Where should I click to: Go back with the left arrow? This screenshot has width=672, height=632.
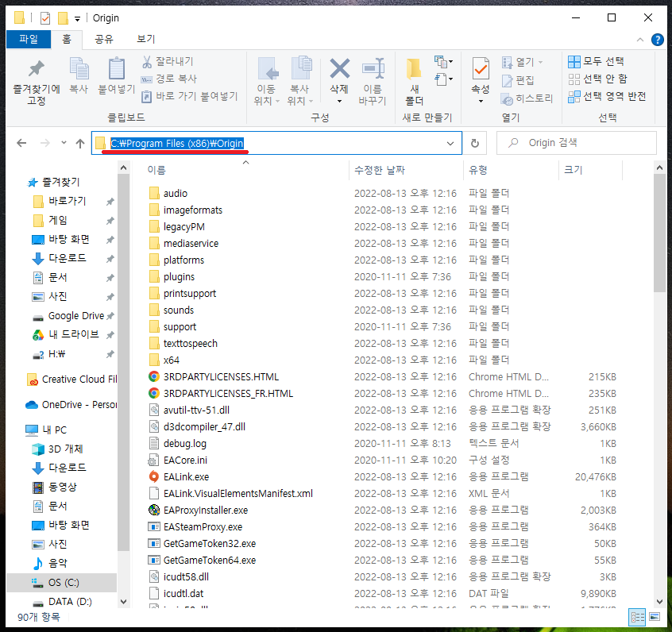pyautogui.click(x=21, y=143)
